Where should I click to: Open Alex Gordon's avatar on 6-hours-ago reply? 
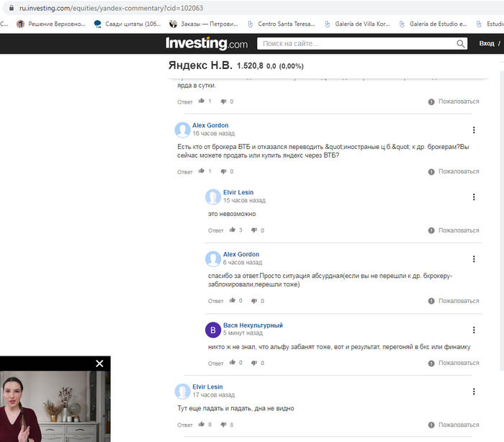point(213,258)
